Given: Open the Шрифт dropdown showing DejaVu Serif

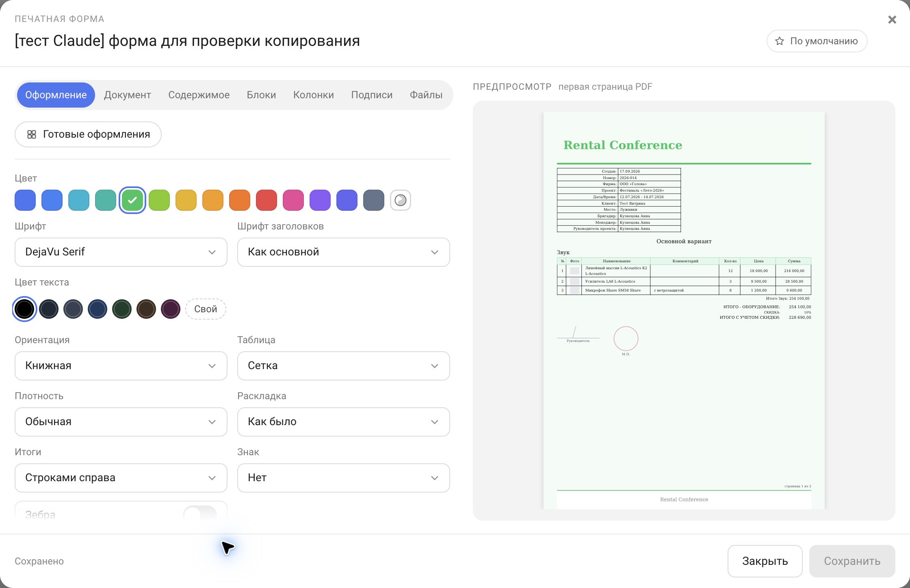Looking at the screenshot, I should click(x=121, y=252).
